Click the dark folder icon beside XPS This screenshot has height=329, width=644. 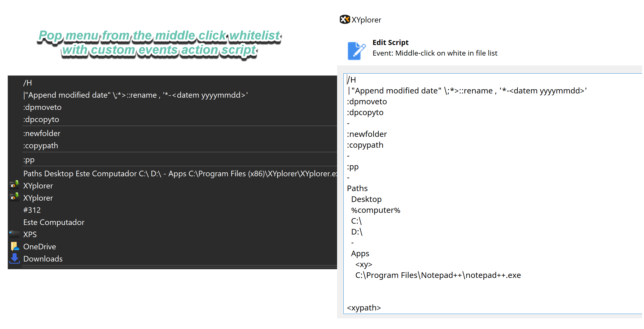click(x=14, y=234)
